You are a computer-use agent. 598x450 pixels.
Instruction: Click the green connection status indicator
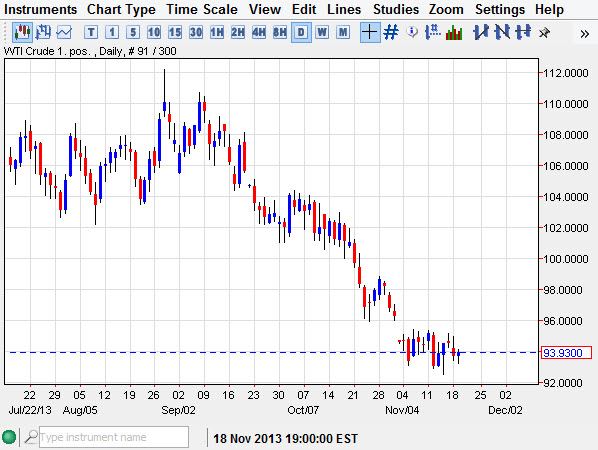click(x=9, y=437)
